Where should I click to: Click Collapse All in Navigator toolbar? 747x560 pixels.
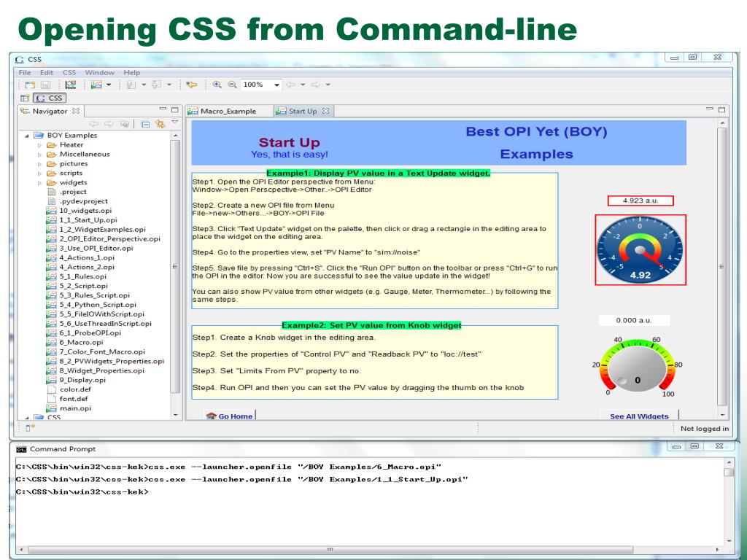coord(145,124)
